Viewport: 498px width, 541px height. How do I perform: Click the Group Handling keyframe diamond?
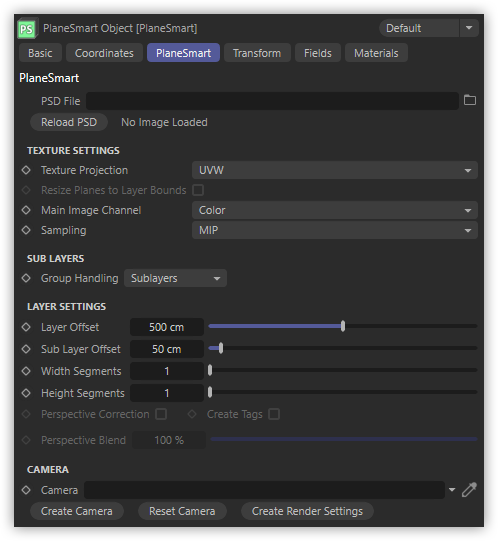coord(26,278)
